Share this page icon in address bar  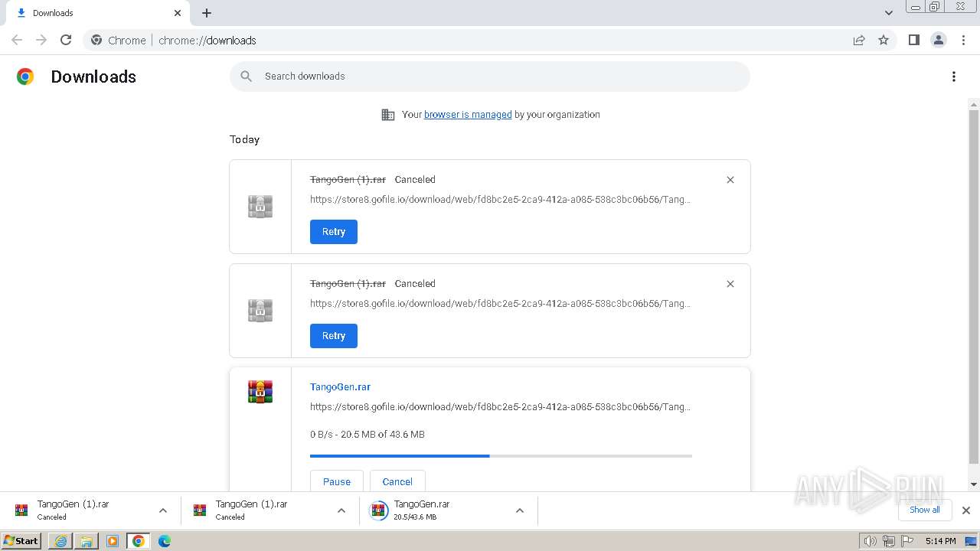click(x=859, y=40)
